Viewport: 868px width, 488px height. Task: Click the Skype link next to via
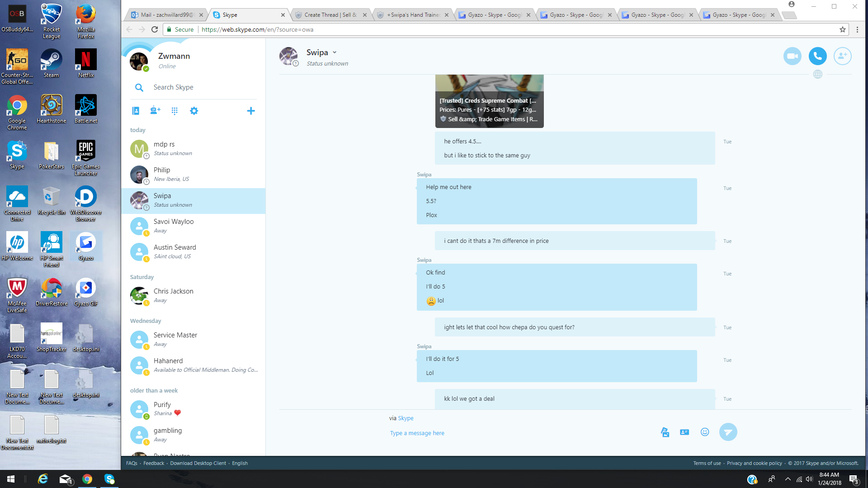406,418
